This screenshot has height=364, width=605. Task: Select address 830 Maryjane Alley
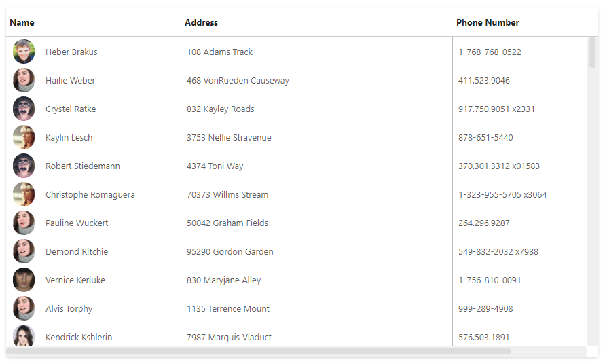click(x=224, y=280)
